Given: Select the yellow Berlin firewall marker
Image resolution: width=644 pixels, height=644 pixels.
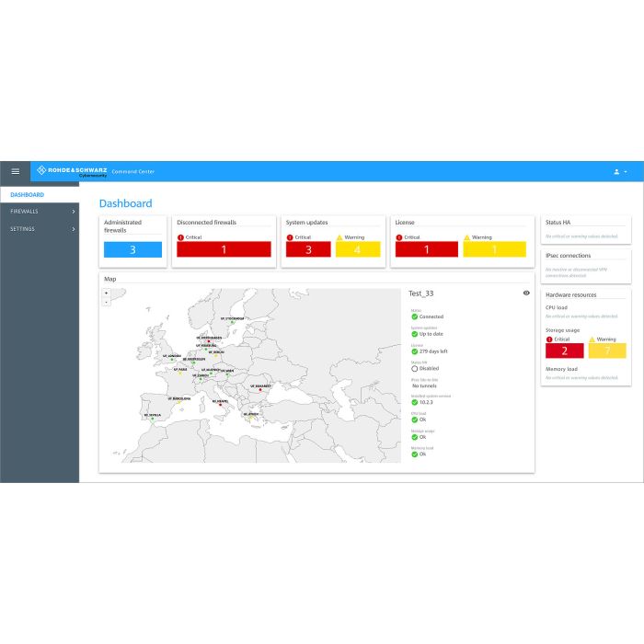Looking at the screenshot, I should tap(215, 356).
